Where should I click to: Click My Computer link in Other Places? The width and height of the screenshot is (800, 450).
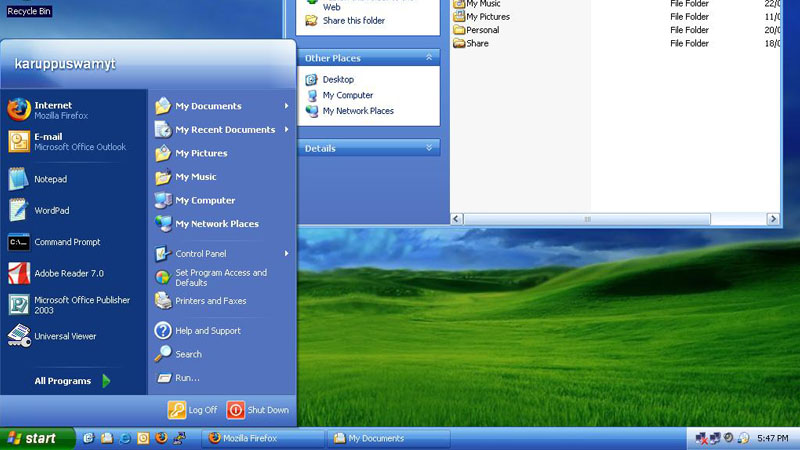click(348, 95)
